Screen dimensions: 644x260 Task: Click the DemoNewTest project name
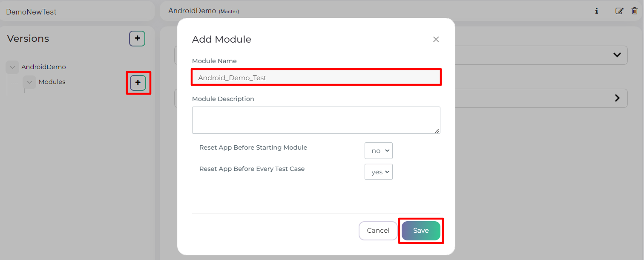(x=31, y=12)
